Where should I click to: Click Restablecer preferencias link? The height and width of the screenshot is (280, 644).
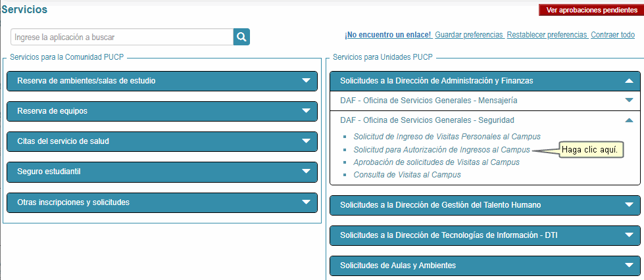click(547, 35)
